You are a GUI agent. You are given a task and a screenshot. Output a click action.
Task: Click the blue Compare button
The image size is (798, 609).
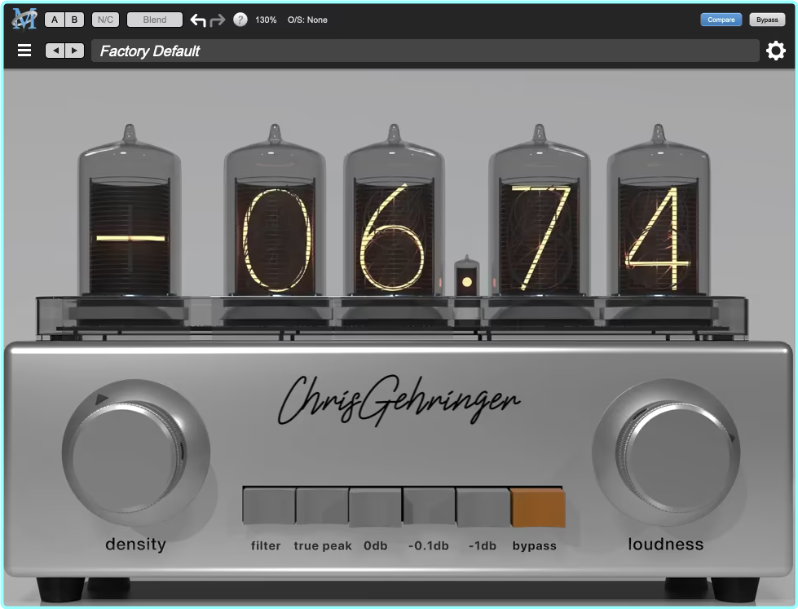(721, 20)
